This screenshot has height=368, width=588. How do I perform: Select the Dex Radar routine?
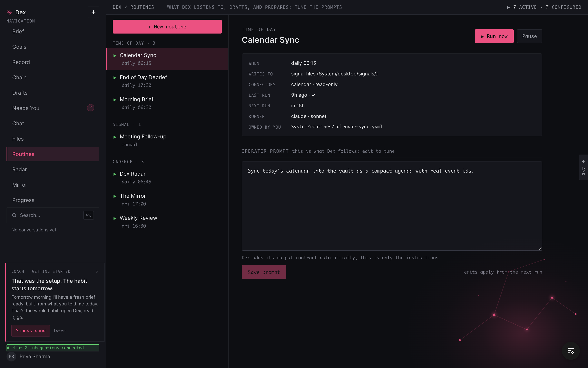pos(167,178)
